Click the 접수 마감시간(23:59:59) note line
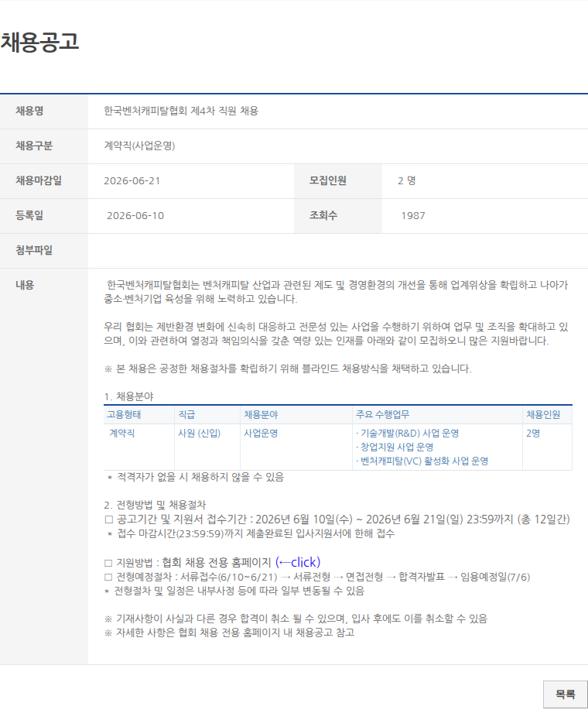Image resolution: width=588 pixels, height=720 pixels. (x=251, y=533)
